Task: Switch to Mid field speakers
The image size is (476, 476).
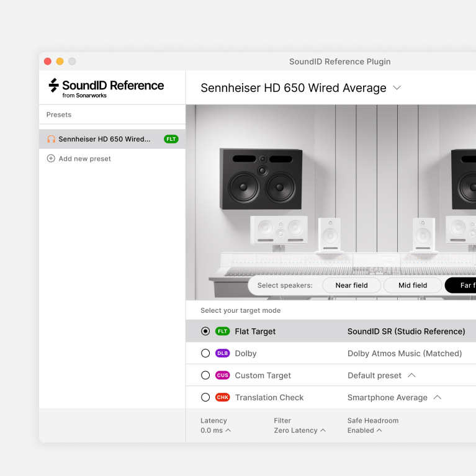Action: point(413,285)
